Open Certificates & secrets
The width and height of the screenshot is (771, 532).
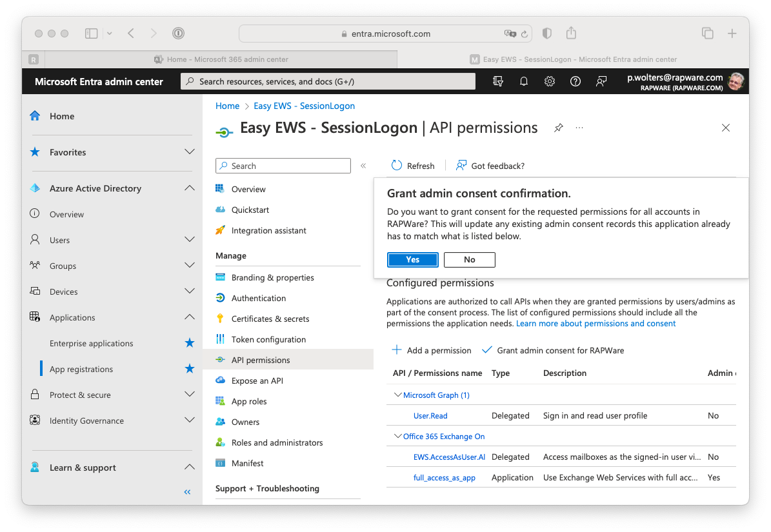point(270,319)
